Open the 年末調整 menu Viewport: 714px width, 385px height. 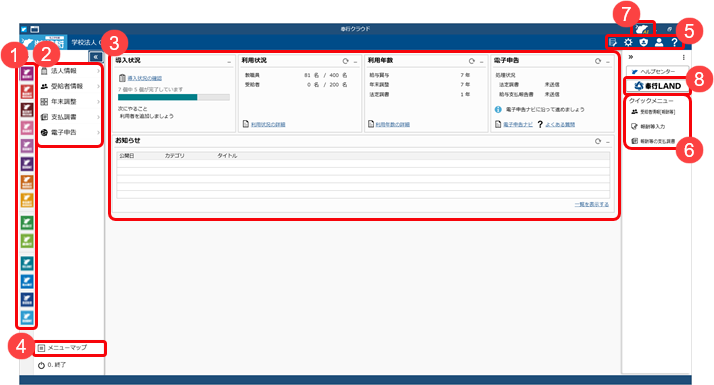70,102
